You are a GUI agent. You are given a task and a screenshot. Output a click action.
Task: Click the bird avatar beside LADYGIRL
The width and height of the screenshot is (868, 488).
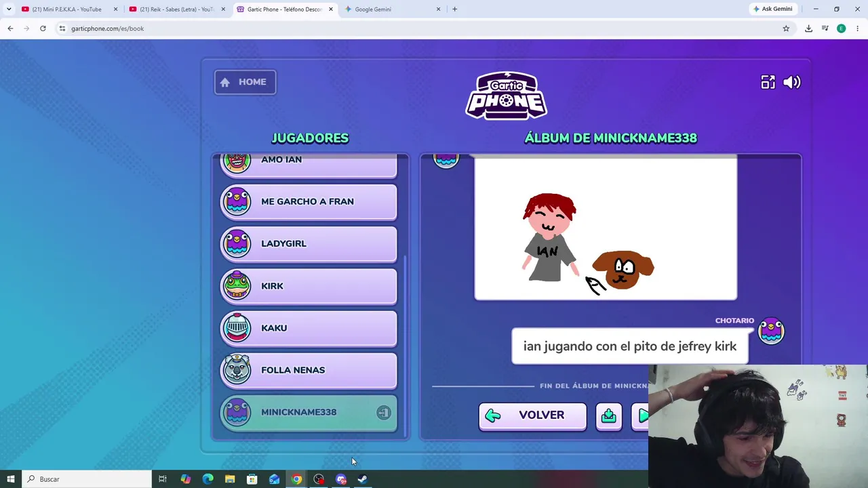tap(237, 243)
